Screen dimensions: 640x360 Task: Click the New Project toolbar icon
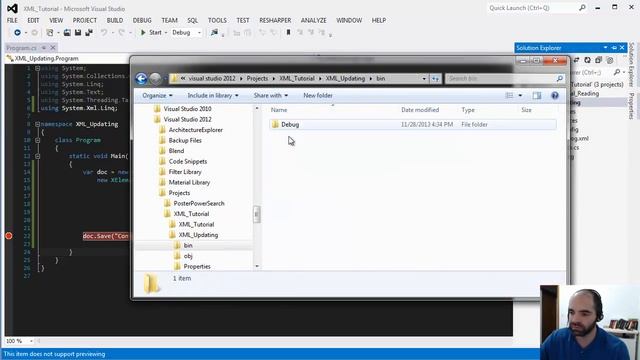point(50,33)
